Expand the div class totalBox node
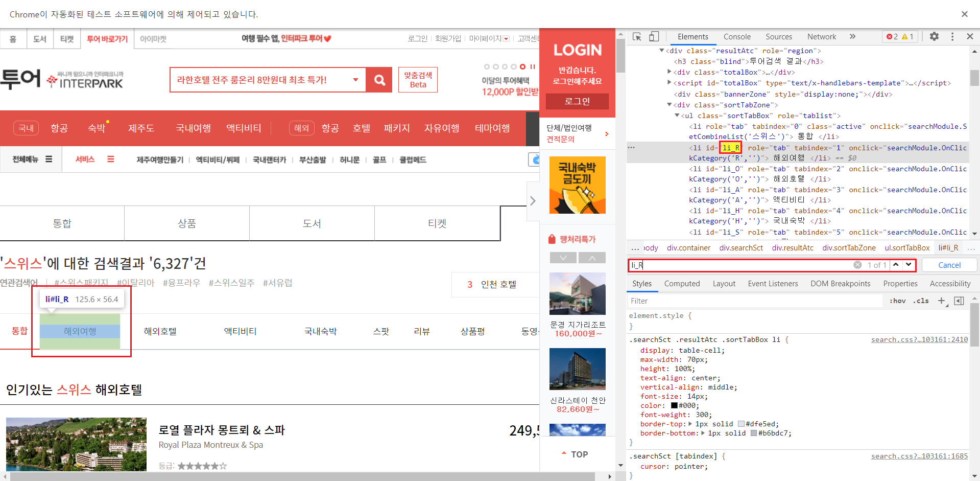 click(670, 72)
